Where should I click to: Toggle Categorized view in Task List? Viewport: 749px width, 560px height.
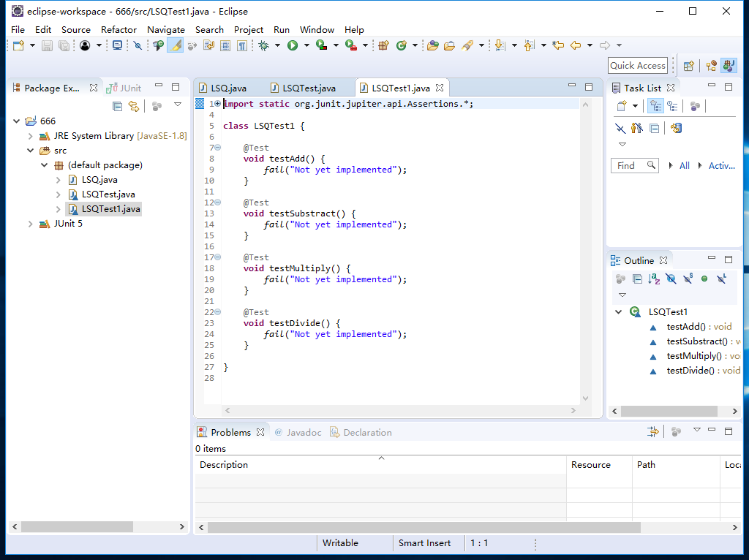tap(656, 106)
